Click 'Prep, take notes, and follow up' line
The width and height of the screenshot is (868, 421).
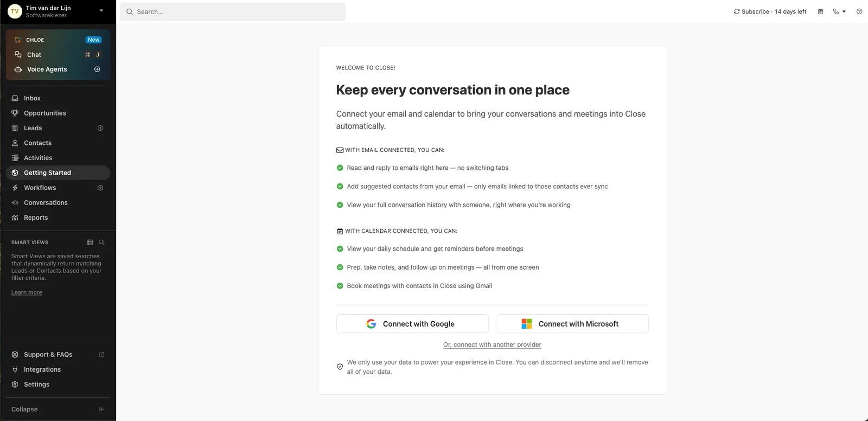[x=443, y=267]
